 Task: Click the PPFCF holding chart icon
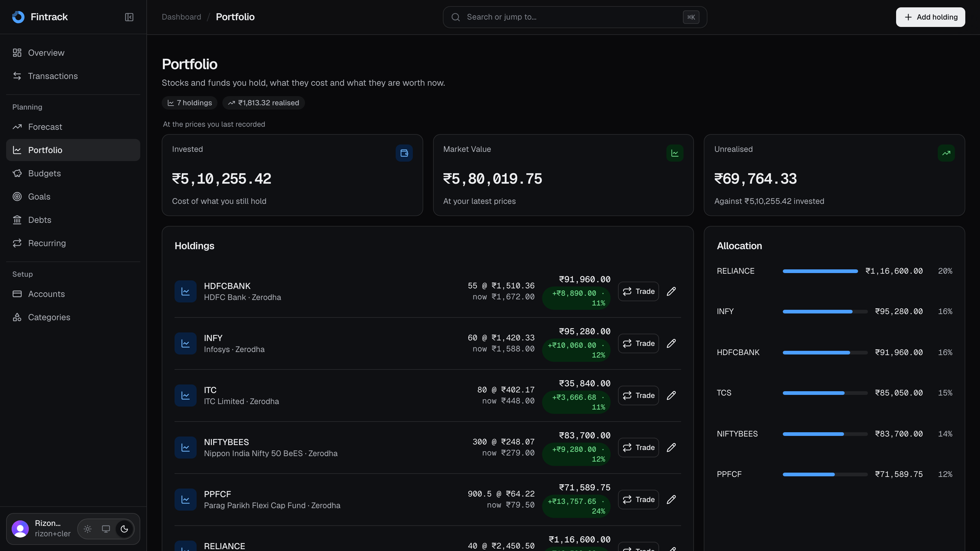[x=185, y=500]
